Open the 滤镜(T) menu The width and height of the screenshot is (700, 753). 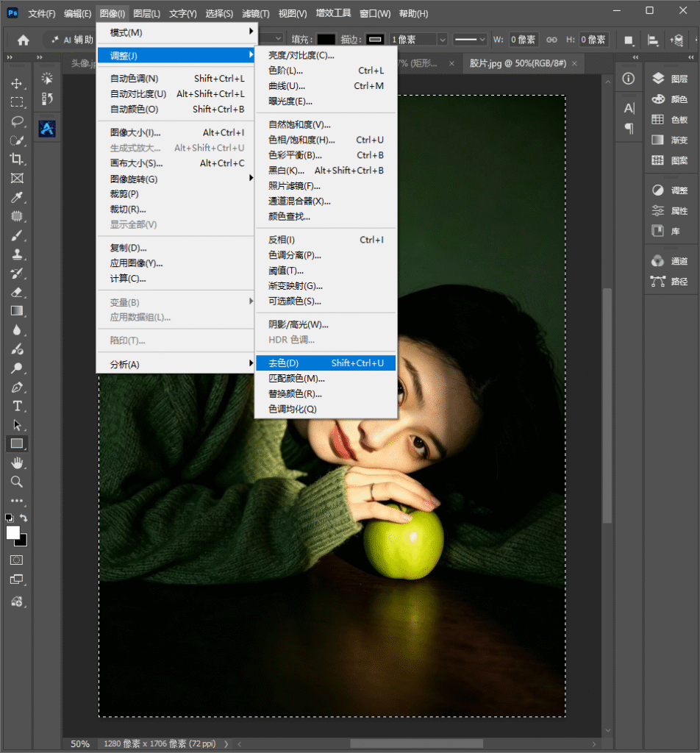pyautogui.click(x=255, y=13)
